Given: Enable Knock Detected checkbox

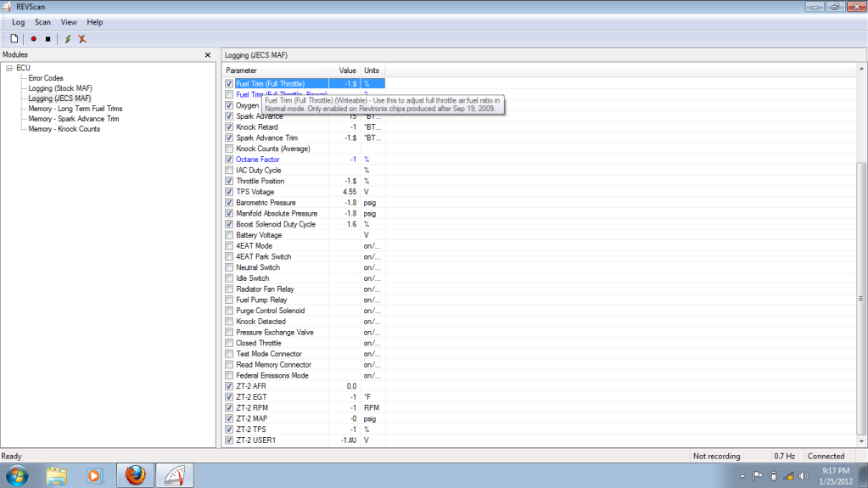Looking at the screenshot, I should [229, 322].
